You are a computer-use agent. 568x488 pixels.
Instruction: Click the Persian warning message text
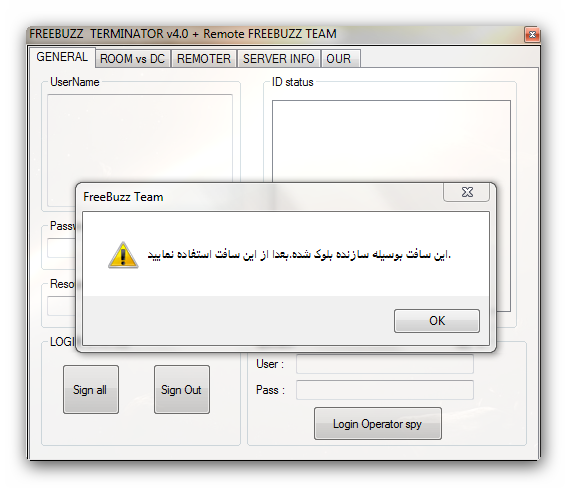click(299, 254)
